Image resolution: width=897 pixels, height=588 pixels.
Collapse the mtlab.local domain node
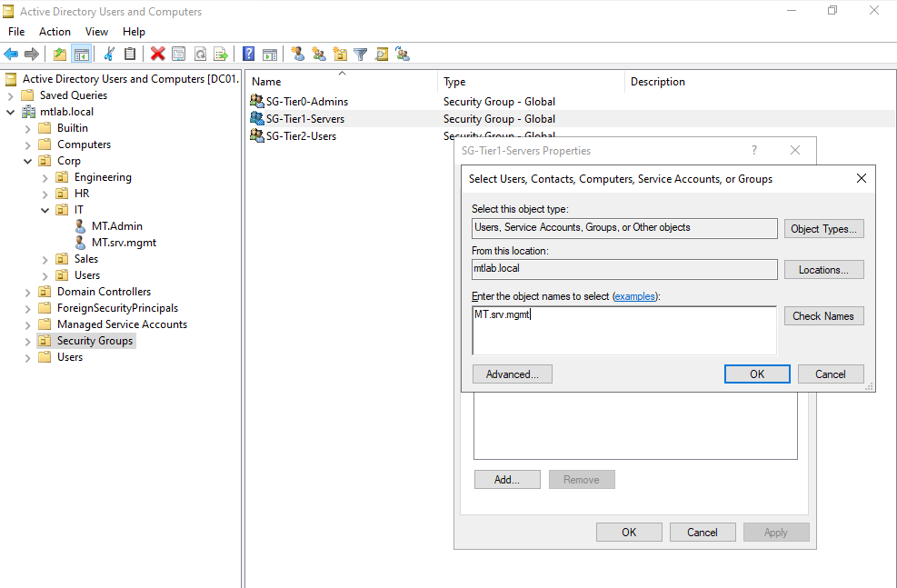click(10, 112)
